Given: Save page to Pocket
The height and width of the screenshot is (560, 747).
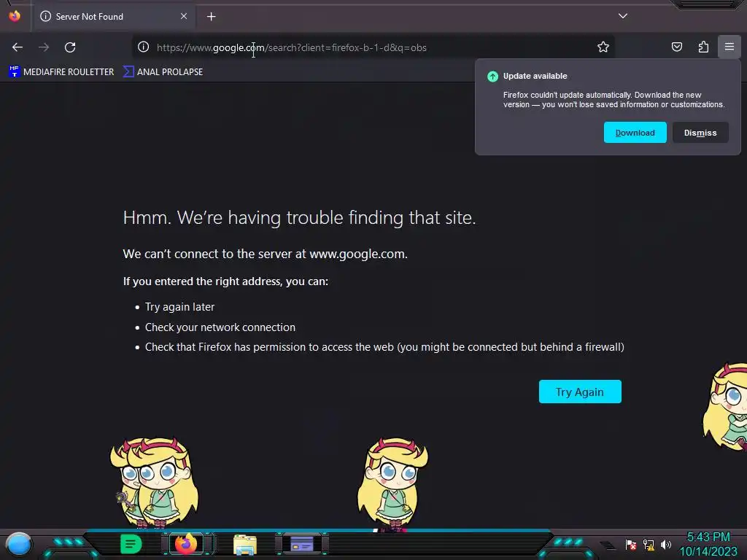Looking at the screenshot, I should 677,47.
